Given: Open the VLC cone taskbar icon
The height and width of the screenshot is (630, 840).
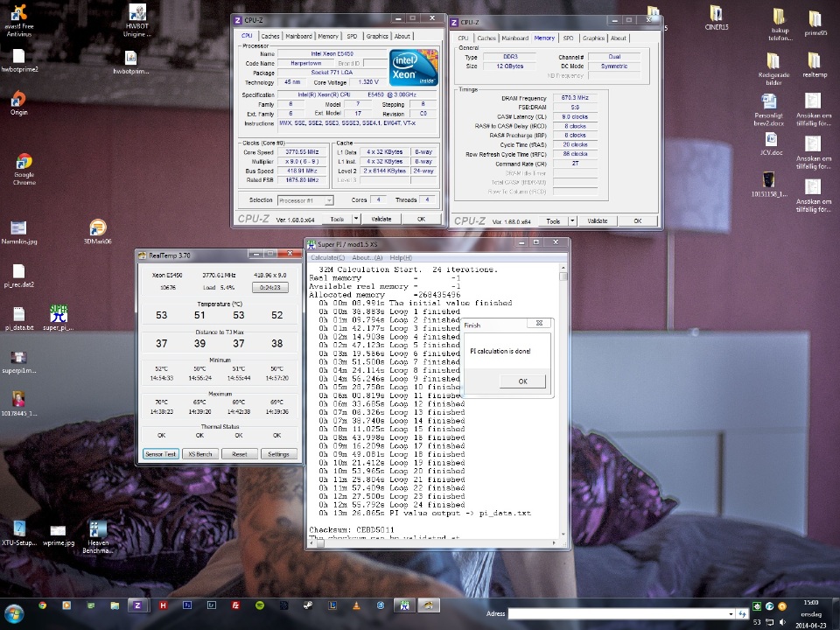Looking at the screenshot, I should [x=356, y=605].
